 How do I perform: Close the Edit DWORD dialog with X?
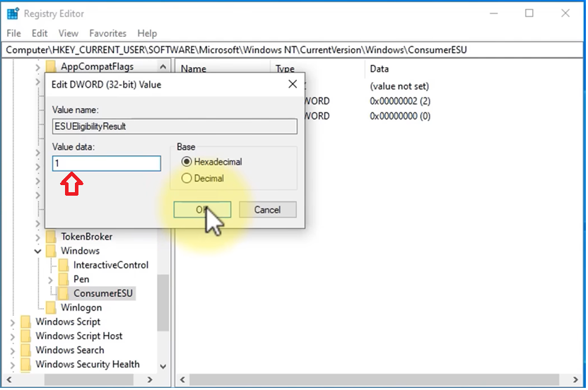(x=293, y=84)
